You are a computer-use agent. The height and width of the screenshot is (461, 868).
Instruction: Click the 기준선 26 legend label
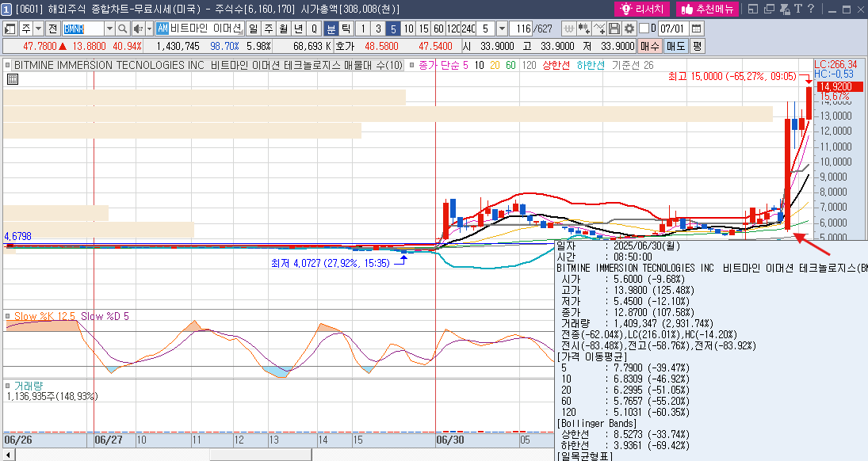pos(633,65)
